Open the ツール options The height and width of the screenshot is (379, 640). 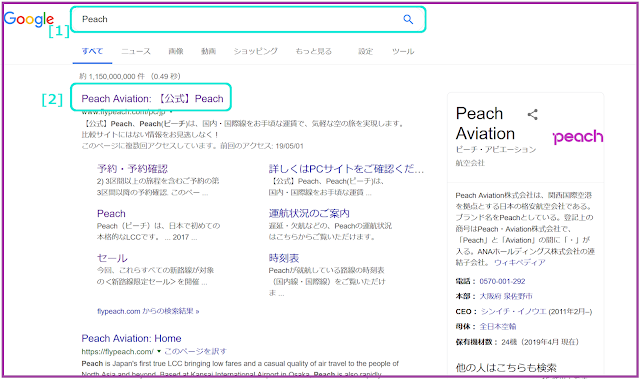[403, 51]
